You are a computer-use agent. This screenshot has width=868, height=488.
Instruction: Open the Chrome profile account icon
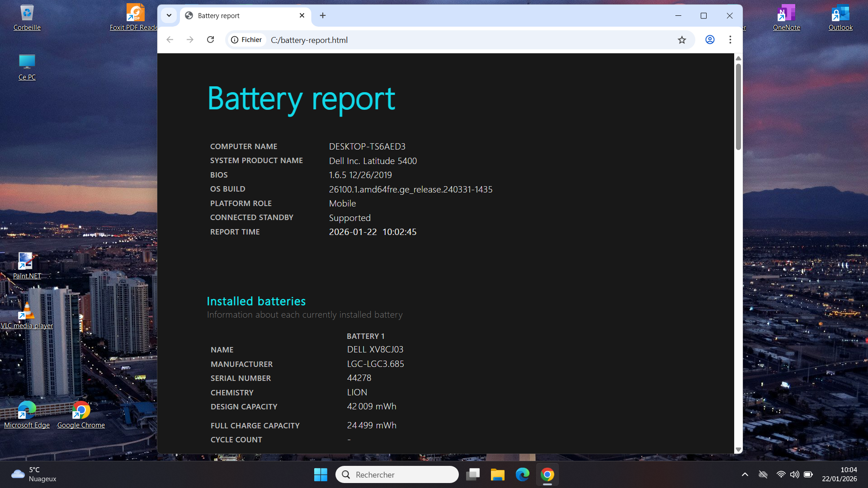[x=710, y=40]
